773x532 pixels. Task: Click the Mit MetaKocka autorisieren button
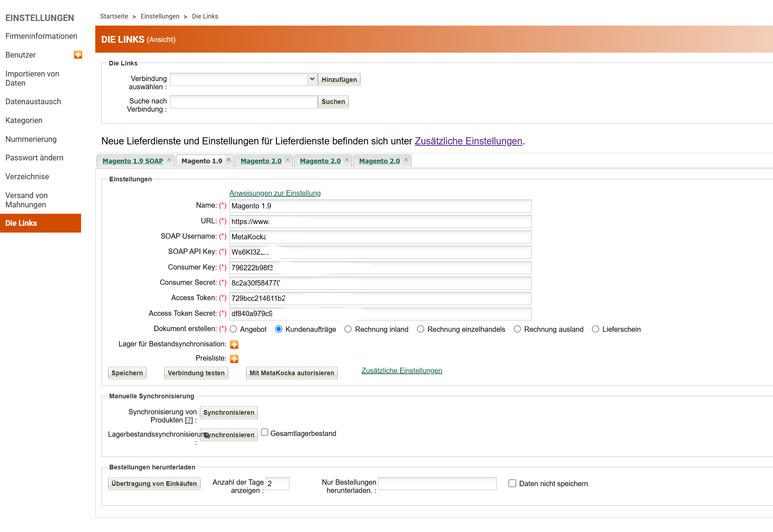click(292, 373)
